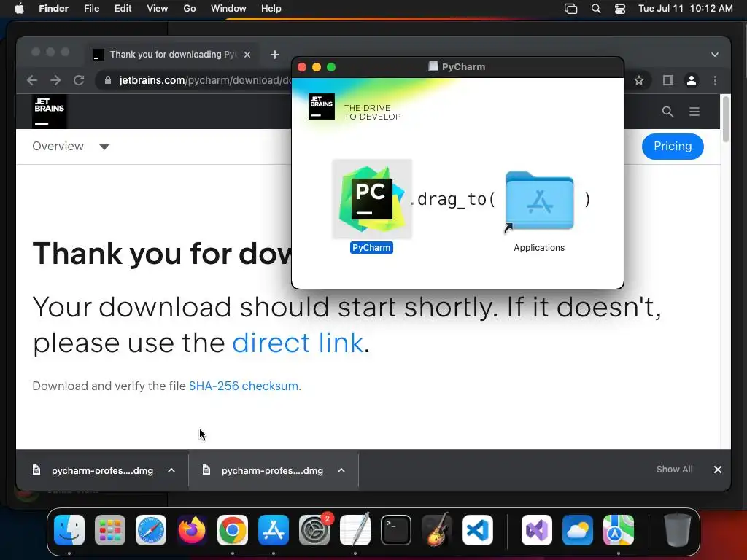Screen dimensions: 747x560
Task: Open Control Center in menu bar
Action: pos(620,9)
